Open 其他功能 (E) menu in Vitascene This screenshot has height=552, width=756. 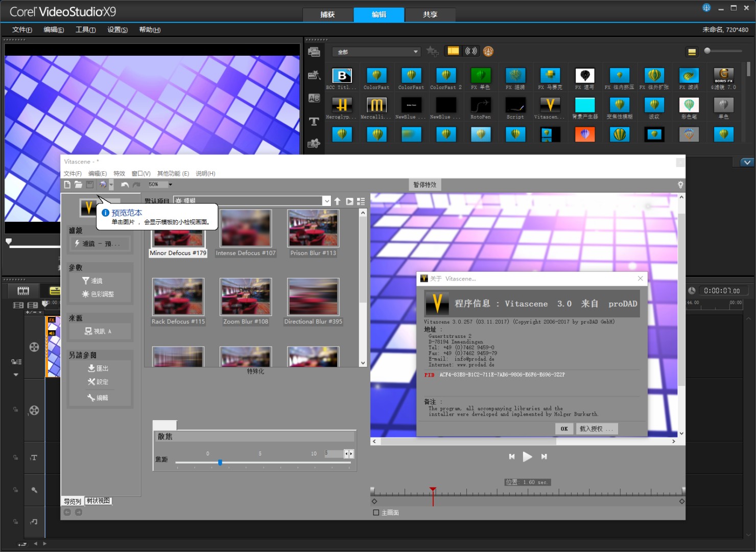click(173, 173)
